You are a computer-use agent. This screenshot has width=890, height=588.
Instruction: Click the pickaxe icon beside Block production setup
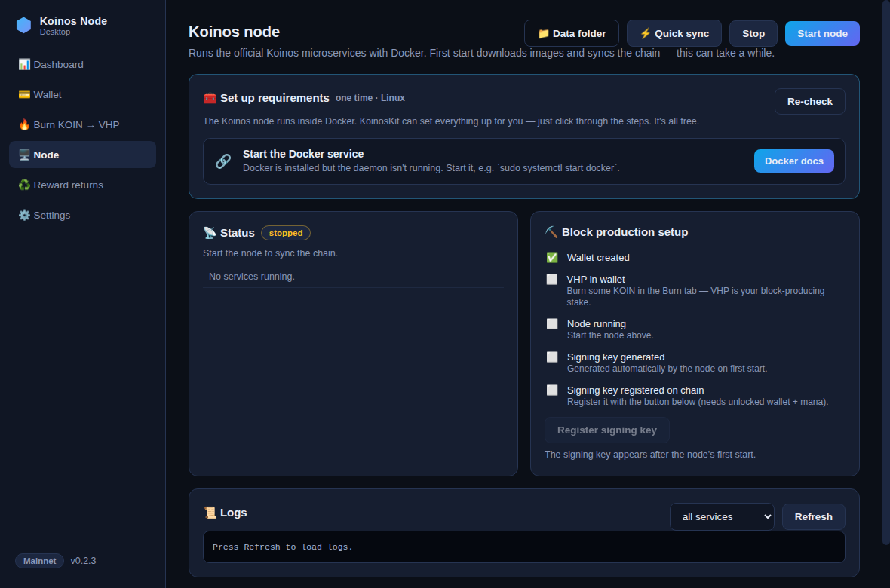point(551,232)
